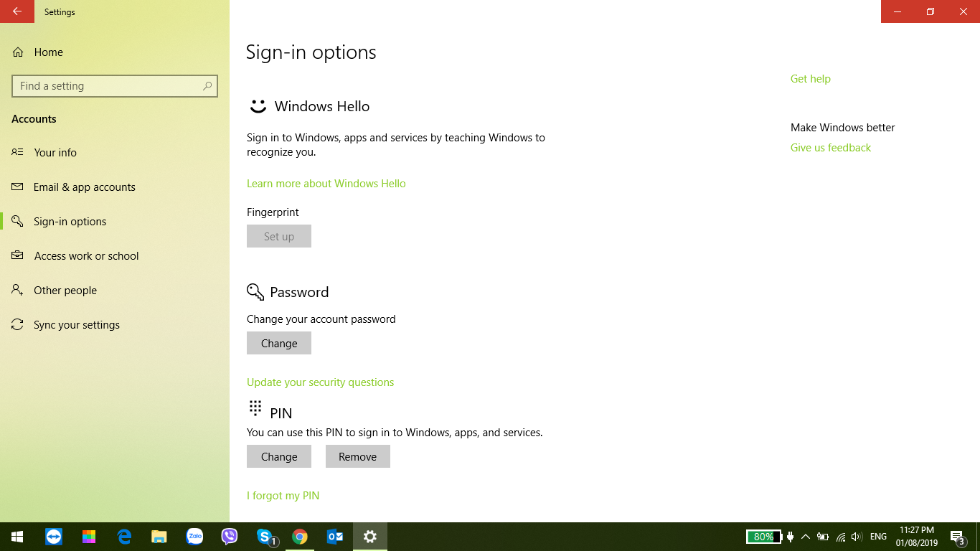Click the Remove PIN button
Screen dimensions: 980x551
tap(358, 456)
